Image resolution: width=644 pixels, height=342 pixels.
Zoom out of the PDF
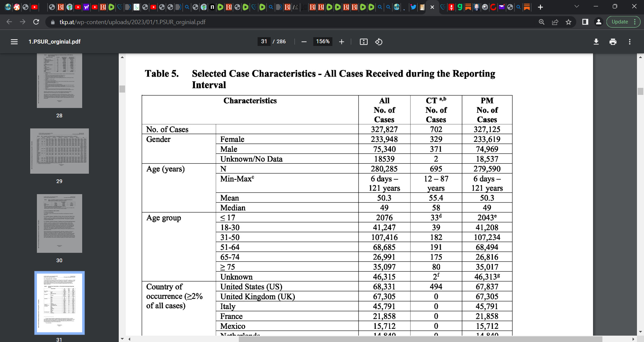pyautogui.click(x=304, y=42)
